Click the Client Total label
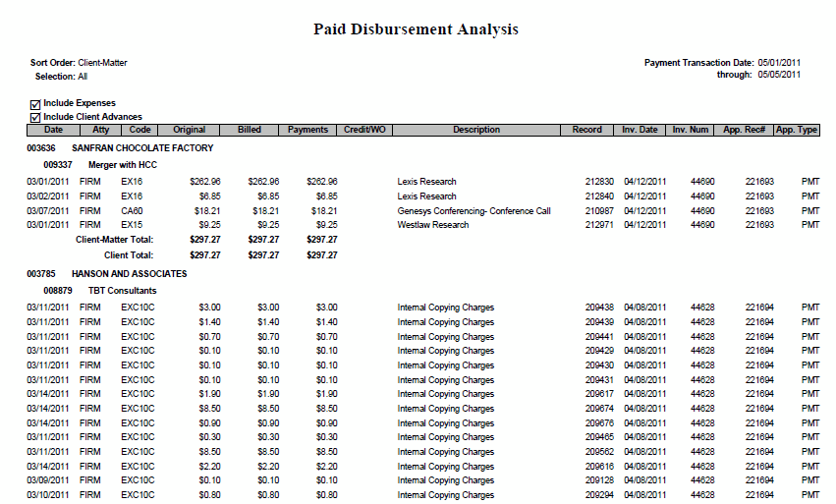 point(129,255)
